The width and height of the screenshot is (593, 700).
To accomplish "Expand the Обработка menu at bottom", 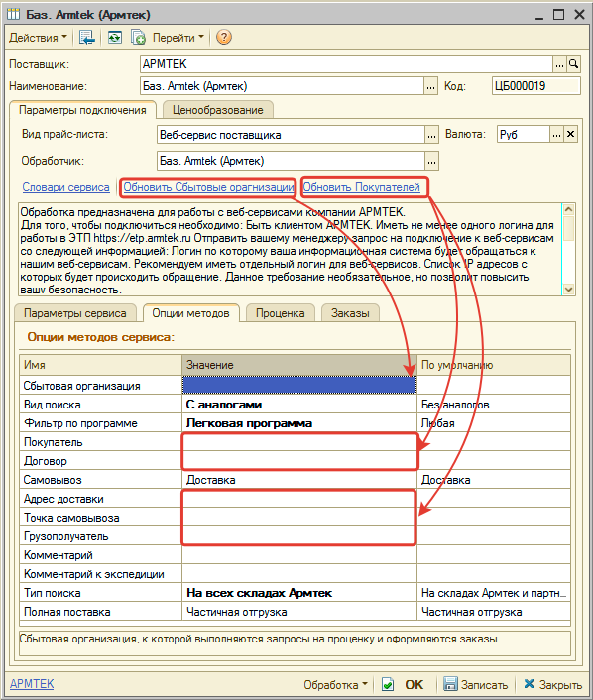I will [335, 685].
